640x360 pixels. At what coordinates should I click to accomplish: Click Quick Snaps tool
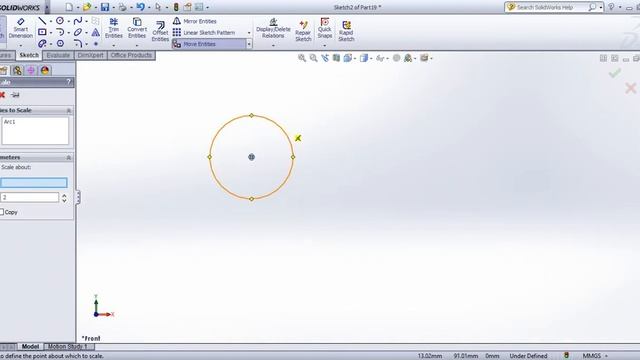coord(325,28)
